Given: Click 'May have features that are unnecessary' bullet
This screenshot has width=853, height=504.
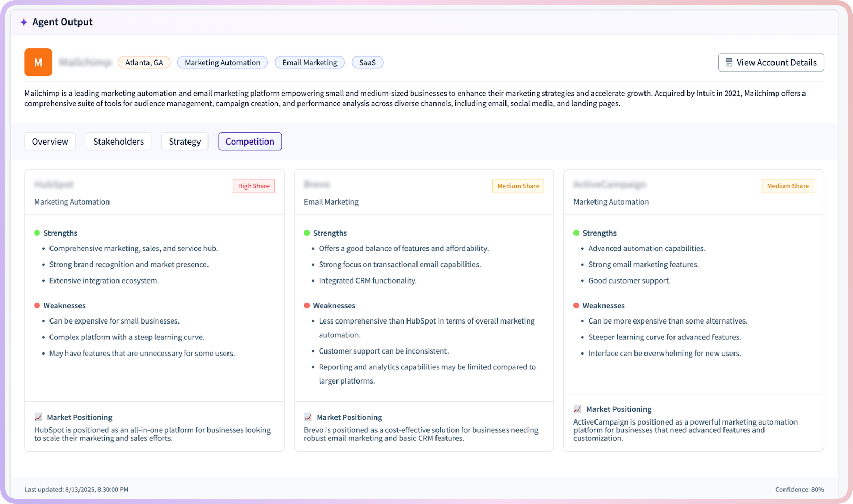Looking at the screenshot, I should (142, 354).
